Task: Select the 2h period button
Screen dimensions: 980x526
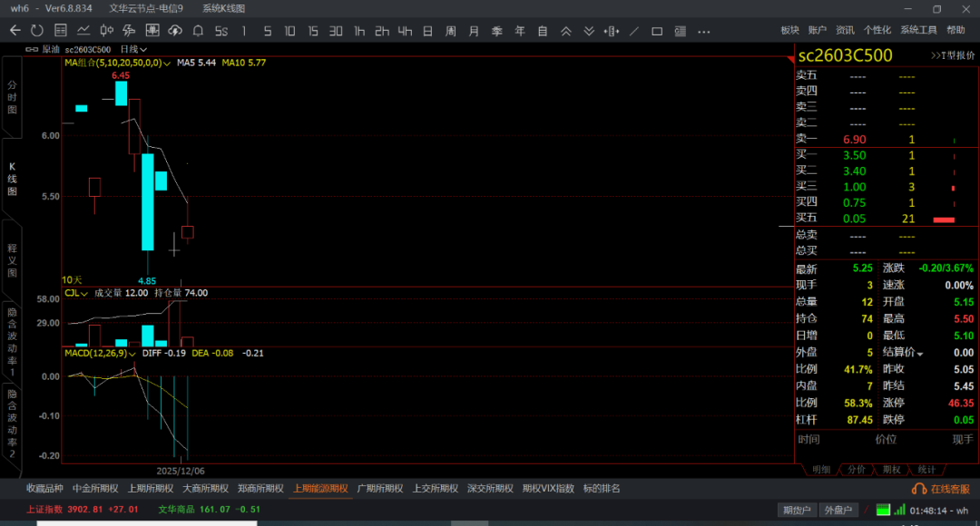Action: pos(382,31)
